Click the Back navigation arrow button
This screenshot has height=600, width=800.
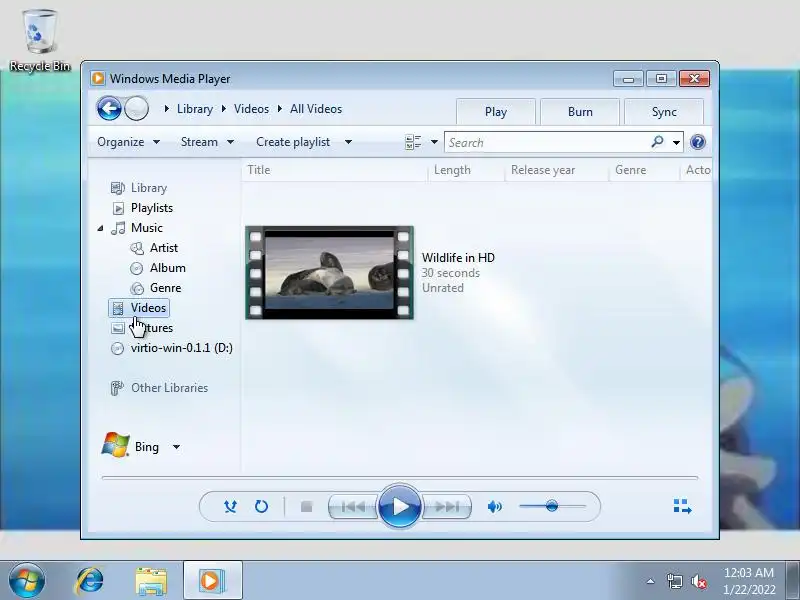[109, 109]
